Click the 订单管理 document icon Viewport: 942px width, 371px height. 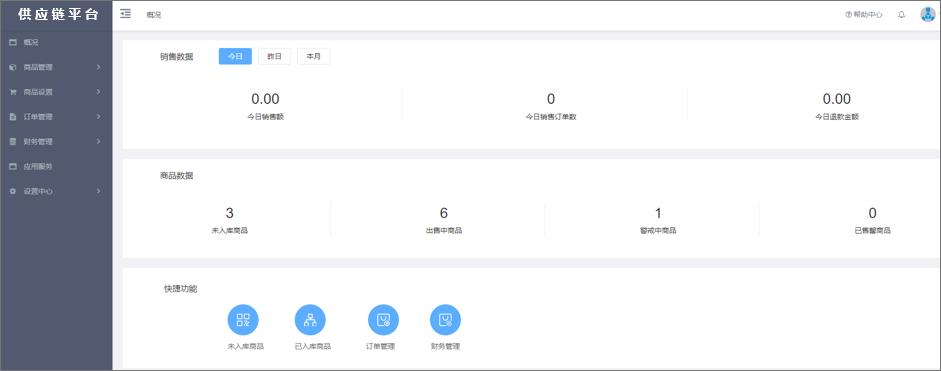(x=13, y=116)
